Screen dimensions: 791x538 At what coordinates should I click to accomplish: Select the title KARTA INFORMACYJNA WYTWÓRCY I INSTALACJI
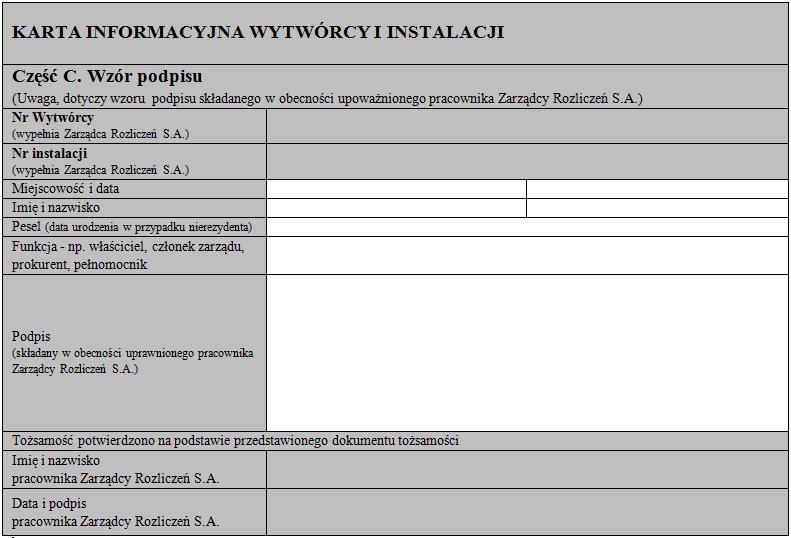point(258,32)
